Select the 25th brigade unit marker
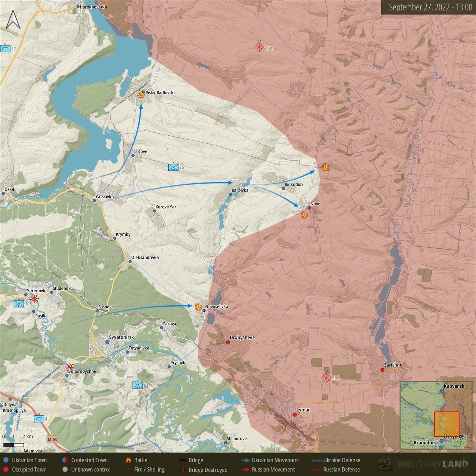This screenshot has width=476, height=476. [173, 167]
